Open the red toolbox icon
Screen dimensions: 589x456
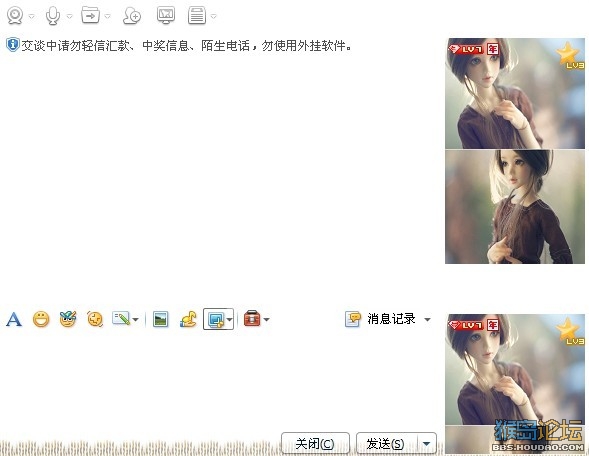(252, 319)
